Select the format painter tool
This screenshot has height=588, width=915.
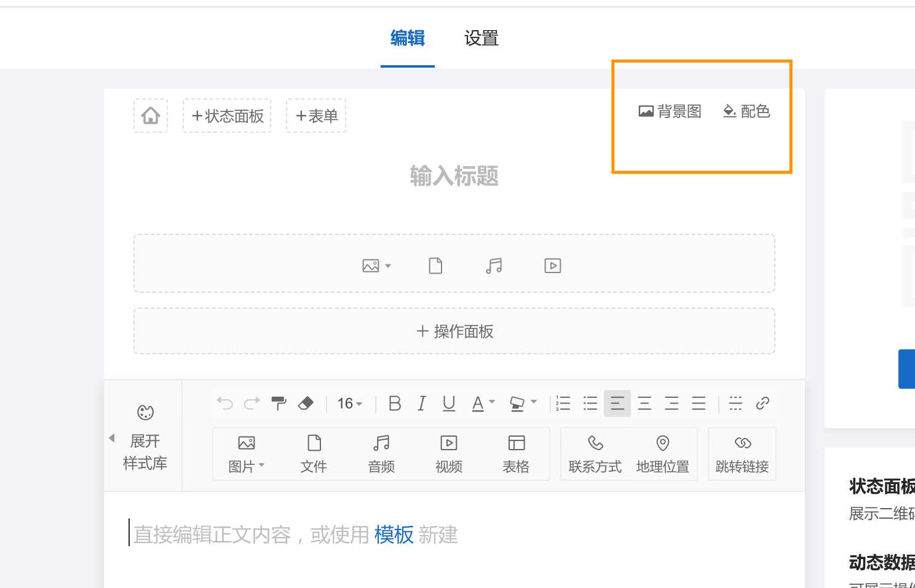pos(279,403)
